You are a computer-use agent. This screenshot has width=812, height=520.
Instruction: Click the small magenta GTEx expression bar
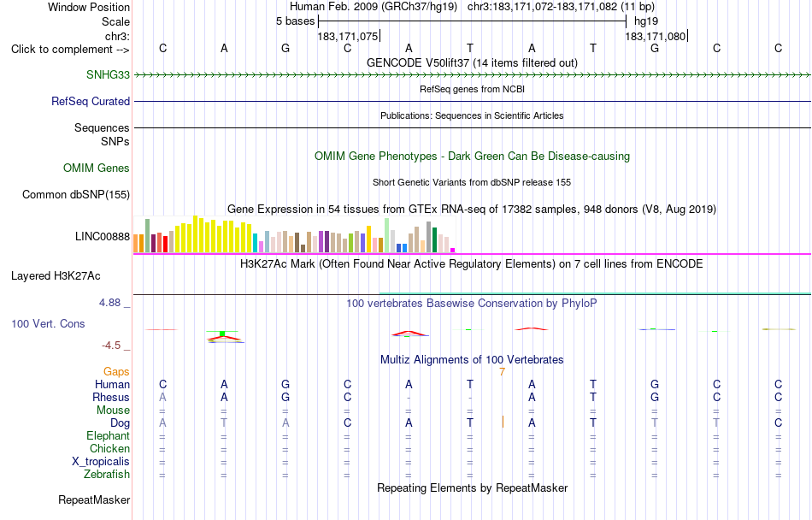click(x=452, y=251)
